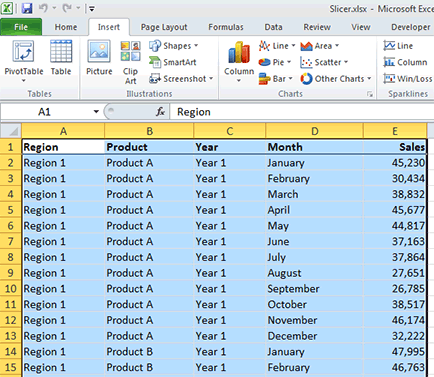
Task: Insert a PivotTable
Action: [x=24, y=57]
